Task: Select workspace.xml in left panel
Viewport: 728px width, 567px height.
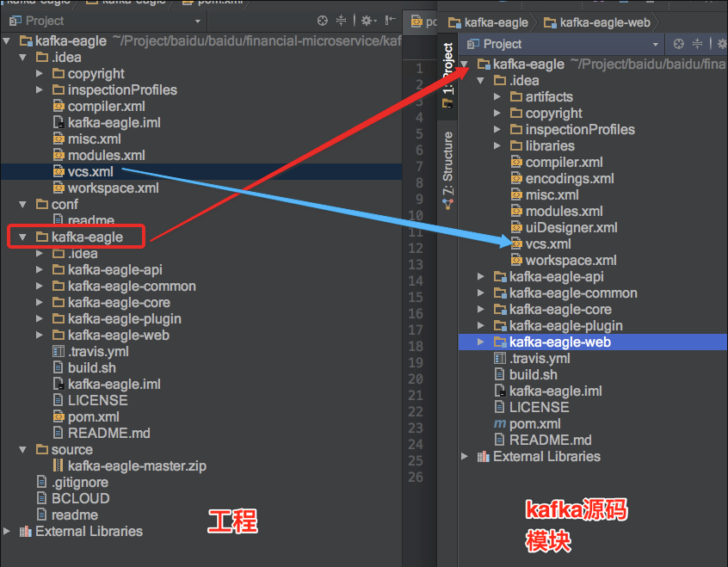Action: (x=106, y=188)
